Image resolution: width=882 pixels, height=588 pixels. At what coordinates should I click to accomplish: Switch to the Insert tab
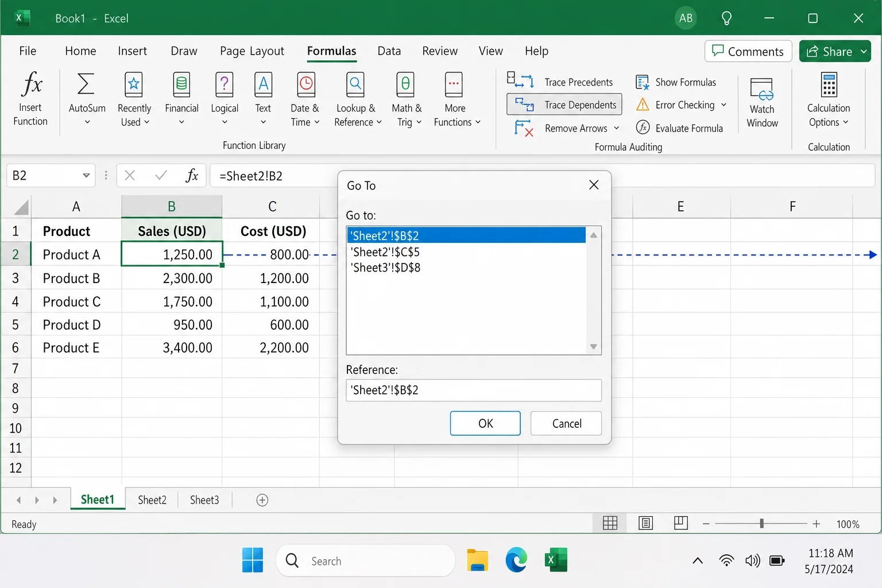(132, 51)
